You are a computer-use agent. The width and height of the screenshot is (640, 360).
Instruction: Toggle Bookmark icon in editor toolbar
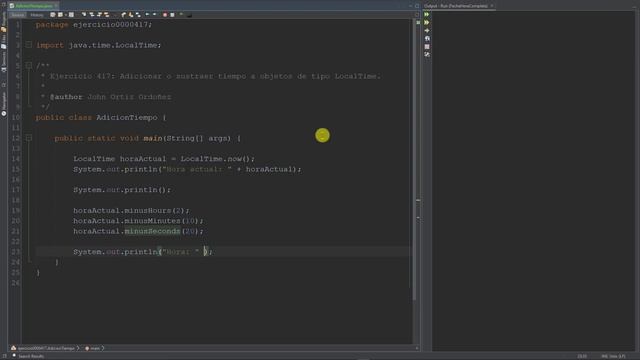138,15
